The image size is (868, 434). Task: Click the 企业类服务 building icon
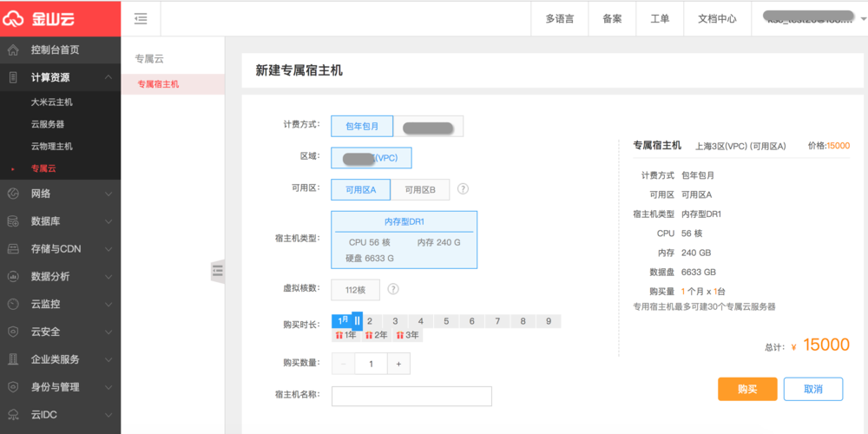point(13,359)
